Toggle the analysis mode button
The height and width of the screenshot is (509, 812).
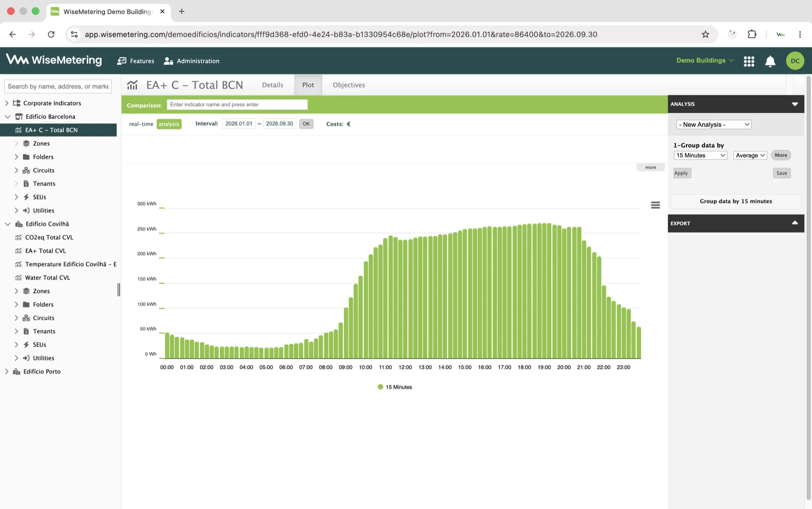tap(169, 124)
